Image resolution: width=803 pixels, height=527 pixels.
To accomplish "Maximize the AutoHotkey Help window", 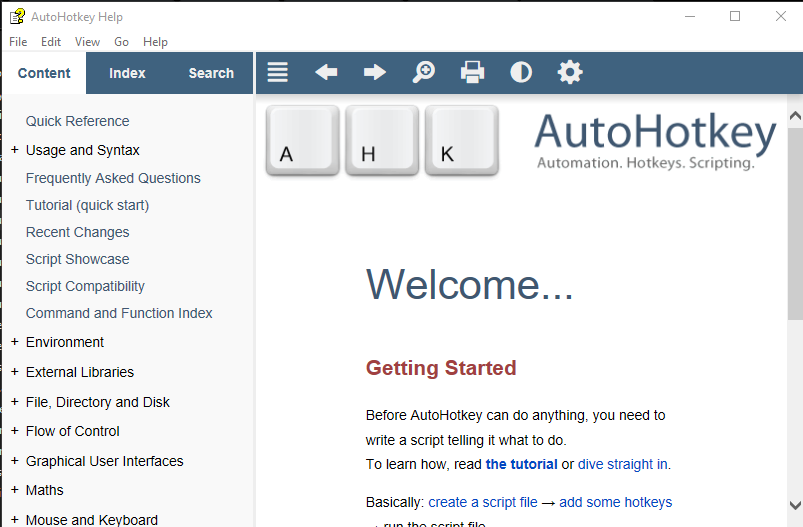I will click(735, 16).
